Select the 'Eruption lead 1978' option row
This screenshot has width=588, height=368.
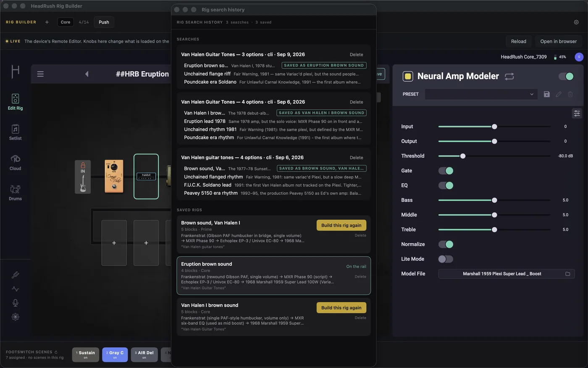[x=274, y=121]
